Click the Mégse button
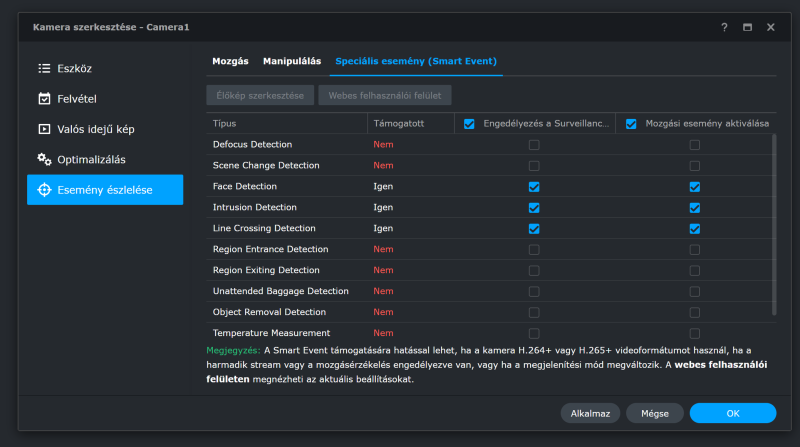The height and width of the screenshot is (447, 800). point(655,413)
